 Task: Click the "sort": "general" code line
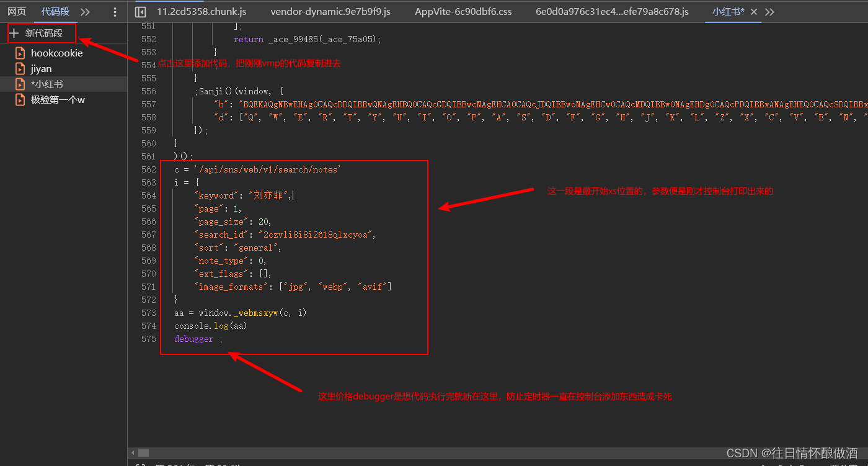click(237, 248)
